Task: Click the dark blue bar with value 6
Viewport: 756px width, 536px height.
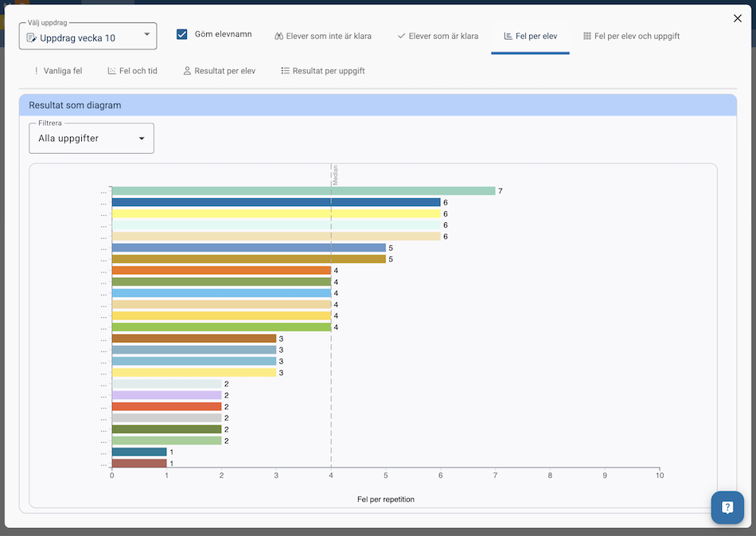Action: pos(275,202)
